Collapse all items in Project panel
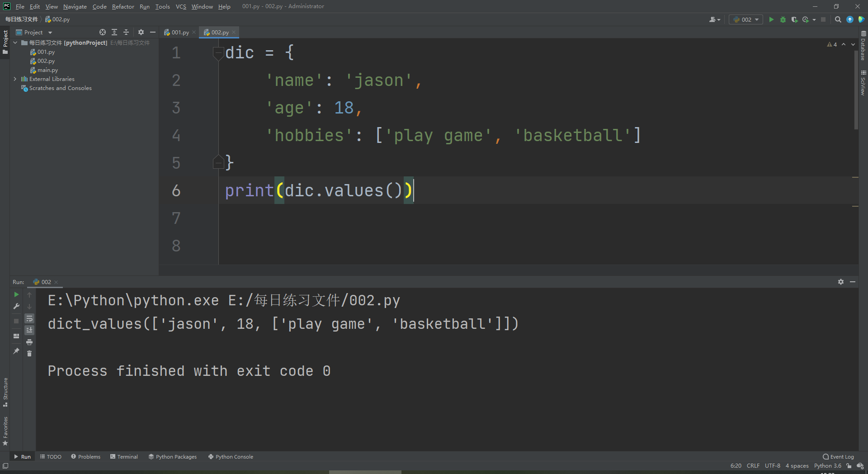 tap(126, 32)
